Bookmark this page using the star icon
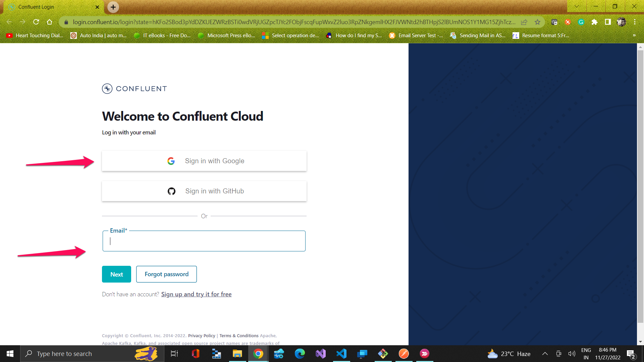This screenshot has height=362, width=644. 538,22
